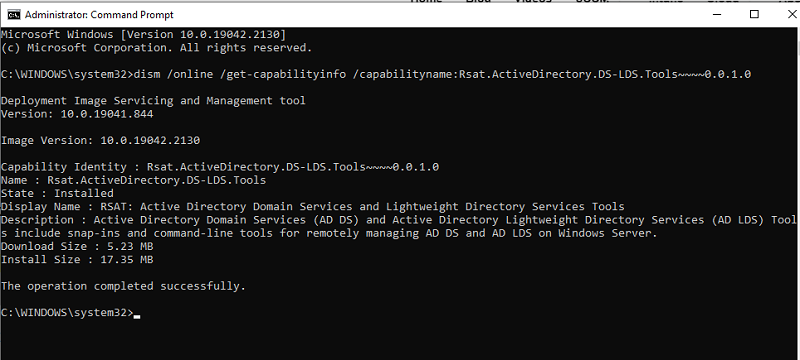
Task: Maximize the Command Prompt window
Action: pos(754,15)
